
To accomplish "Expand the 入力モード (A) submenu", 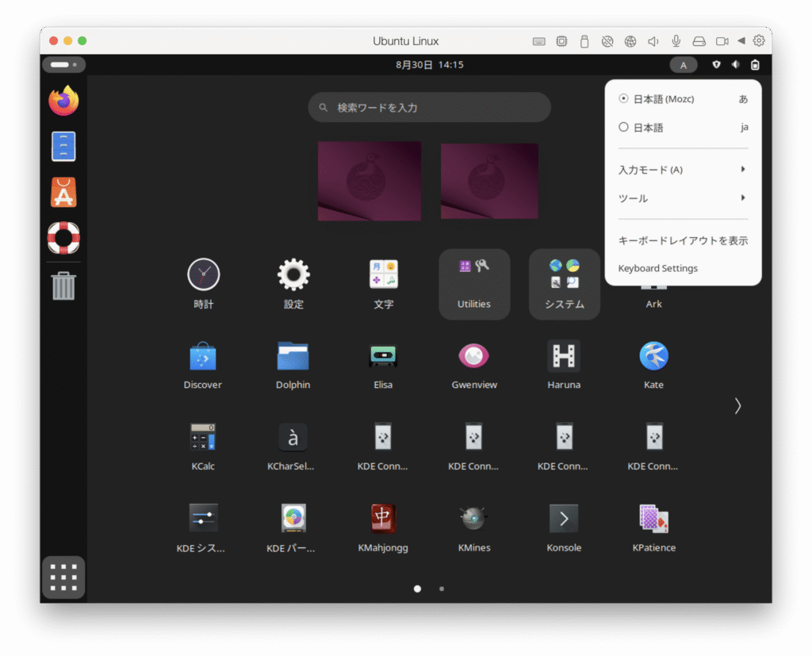I will click(683, 170).
